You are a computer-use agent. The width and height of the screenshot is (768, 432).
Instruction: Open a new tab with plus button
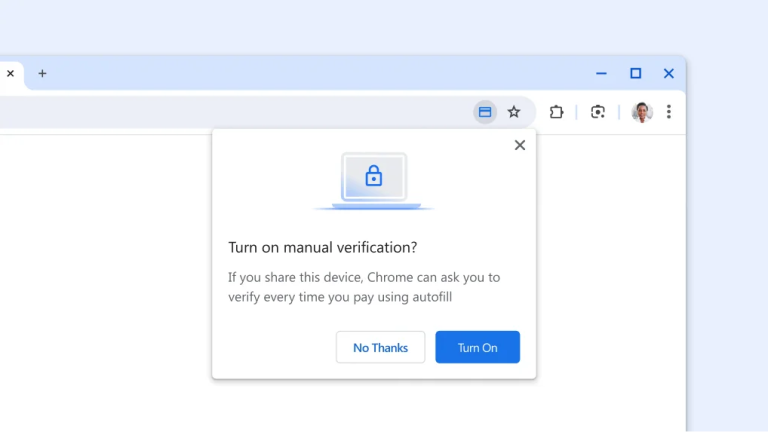pos(42,73)
